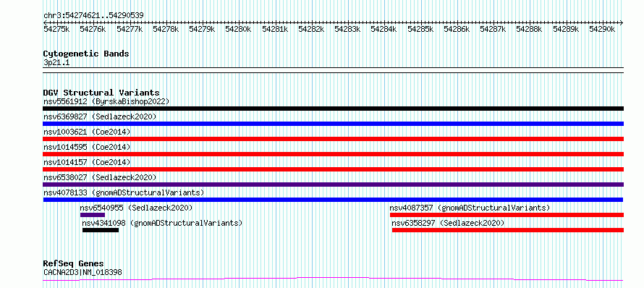The height and width of the screenshot is (288, 644).
Task: Open the nsv6540955 (Sedlazeck2020) label
Action: coord(136,208)
